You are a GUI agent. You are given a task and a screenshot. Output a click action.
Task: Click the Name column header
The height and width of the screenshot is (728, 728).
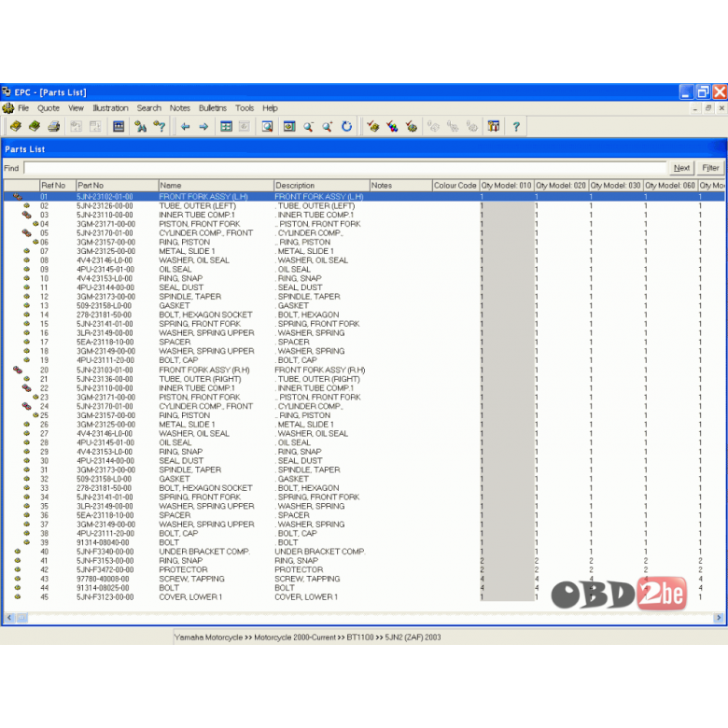tap(216, 185)
